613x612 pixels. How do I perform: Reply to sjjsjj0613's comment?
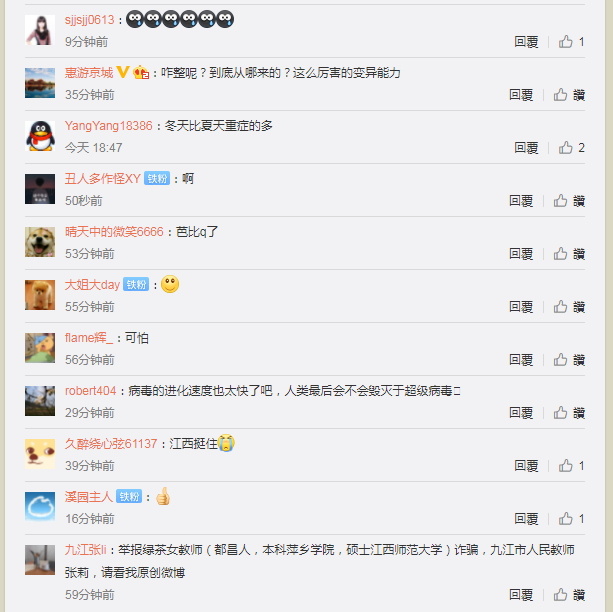coord(526,42)
